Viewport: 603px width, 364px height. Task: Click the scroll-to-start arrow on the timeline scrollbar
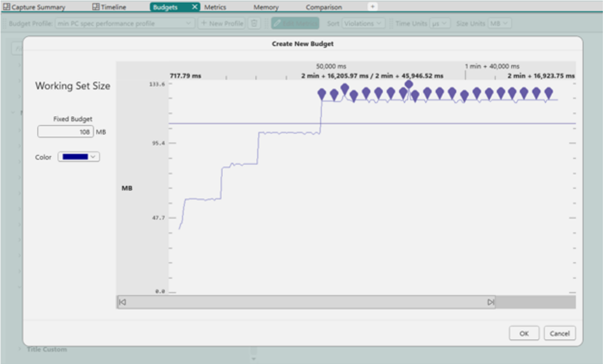coord(122,302)
